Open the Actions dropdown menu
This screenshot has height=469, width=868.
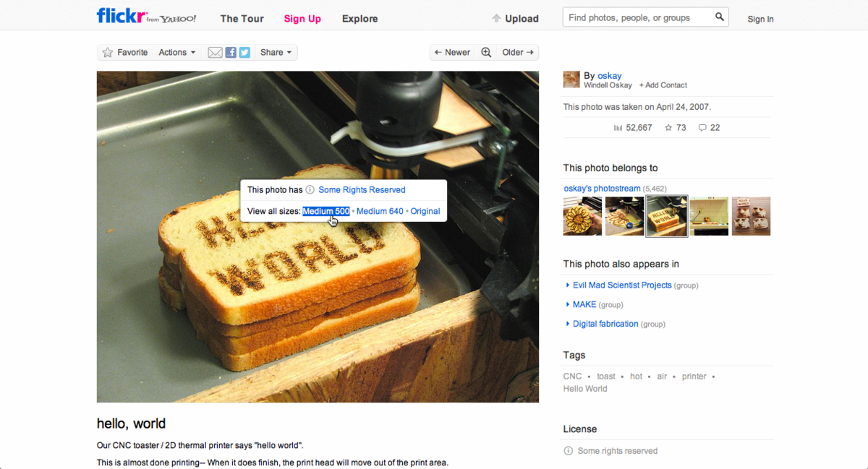click(x=177, y=53)
